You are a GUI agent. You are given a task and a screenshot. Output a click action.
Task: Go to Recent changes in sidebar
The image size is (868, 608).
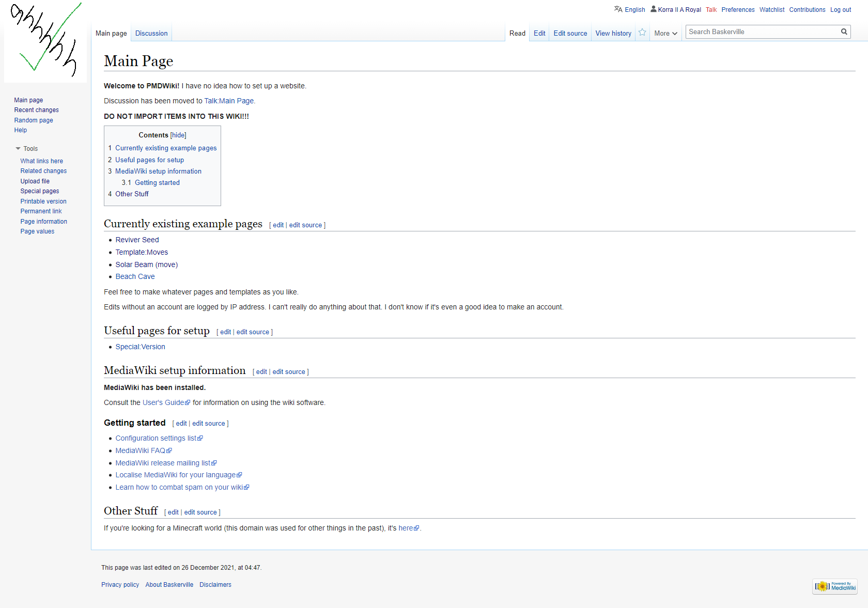(36, 110)
